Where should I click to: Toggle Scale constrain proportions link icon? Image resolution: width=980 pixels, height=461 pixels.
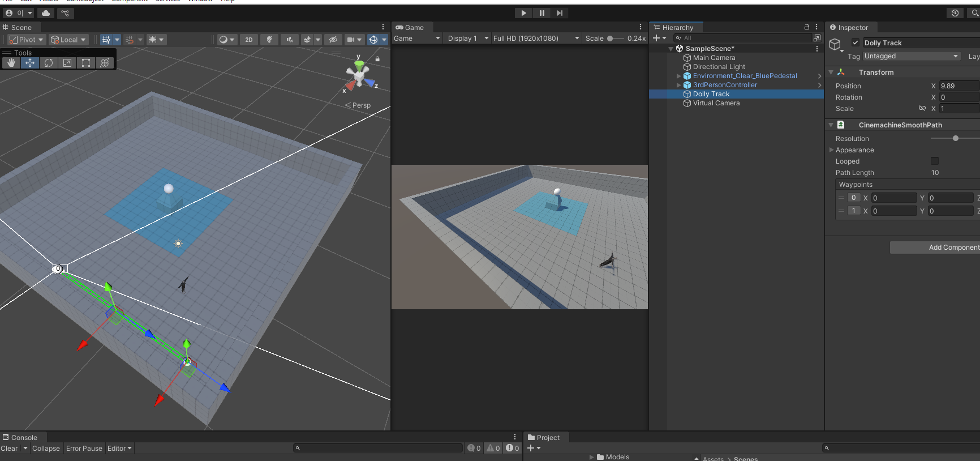click(x=922, y=108)
